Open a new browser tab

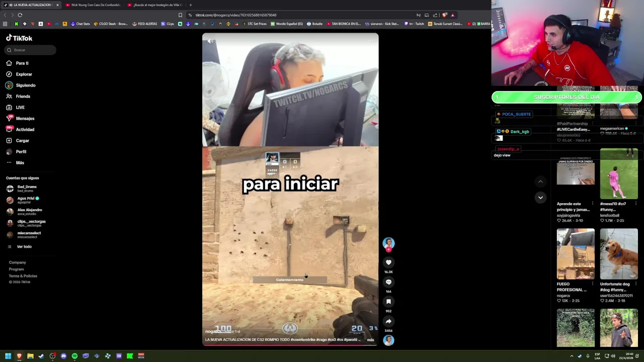pyautogui.click(x=190, y=5)
